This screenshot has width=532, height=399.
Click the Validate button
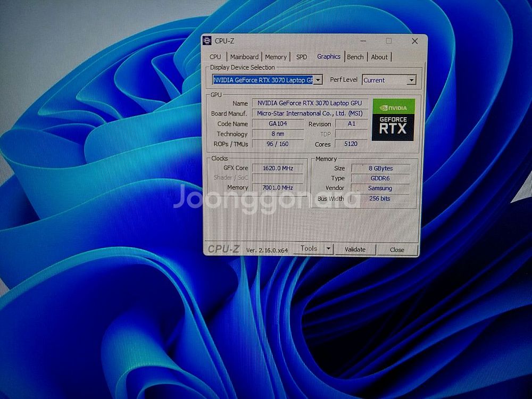tap(355, 250)
